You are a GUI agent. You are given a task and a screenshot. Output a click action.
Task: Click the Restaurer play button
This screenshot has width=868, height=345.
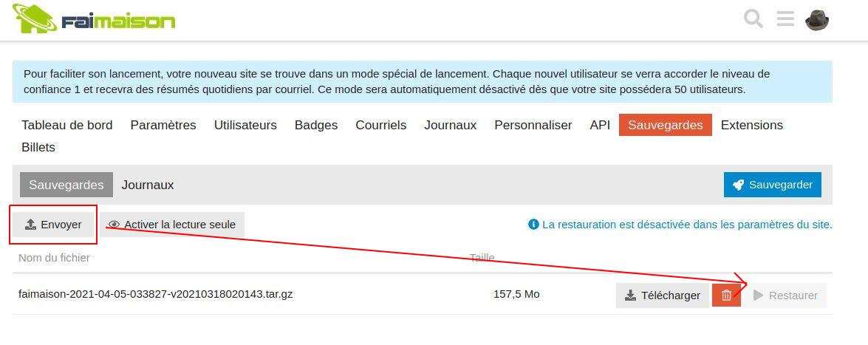click(x=785, y=296)
